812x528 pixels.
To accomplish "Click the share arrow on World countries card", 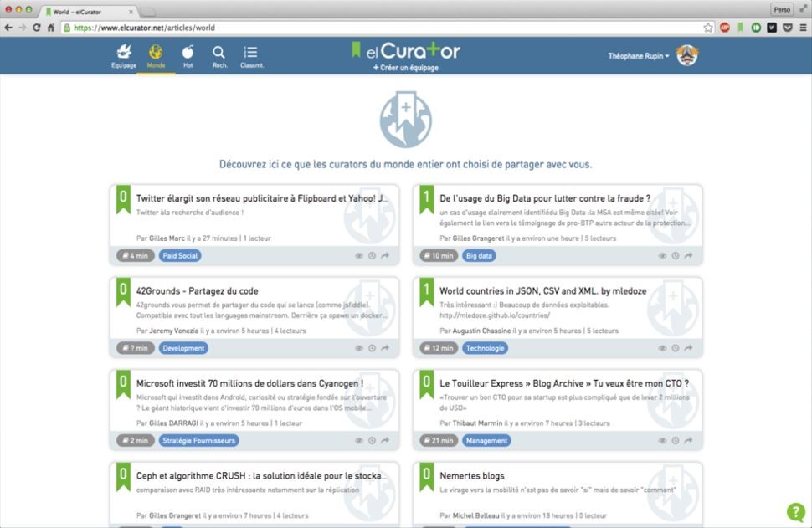I will [689, 348].
